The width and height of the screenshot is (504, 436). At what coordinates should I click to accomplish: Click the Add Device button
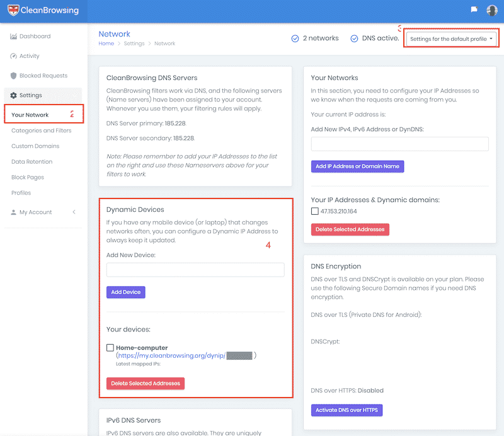[126, 292]
